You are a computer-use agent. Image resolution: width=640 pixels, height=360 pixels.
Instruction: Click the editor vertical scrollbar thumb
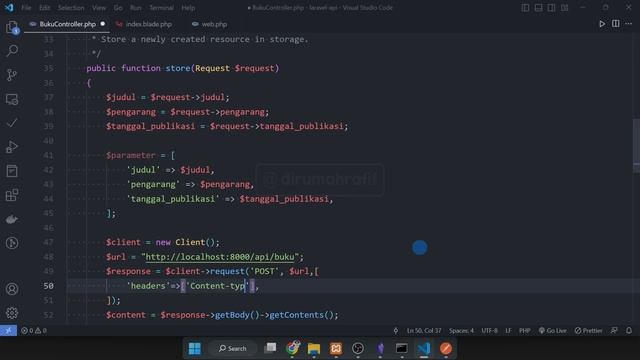click(x=636, y=146)
